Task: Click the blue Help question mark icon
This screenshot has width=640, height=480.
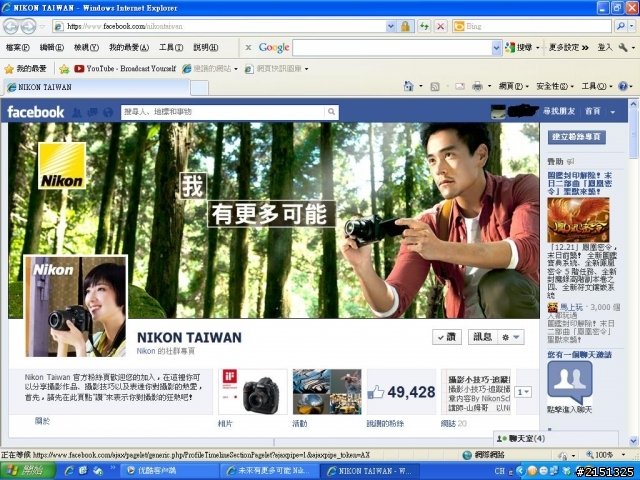Action: click(x=623, y=86)
